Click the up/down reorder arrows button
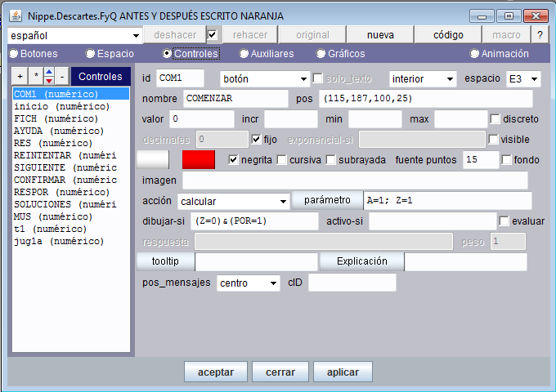Viewport: 556px width, 392px height. pos(48,77)
